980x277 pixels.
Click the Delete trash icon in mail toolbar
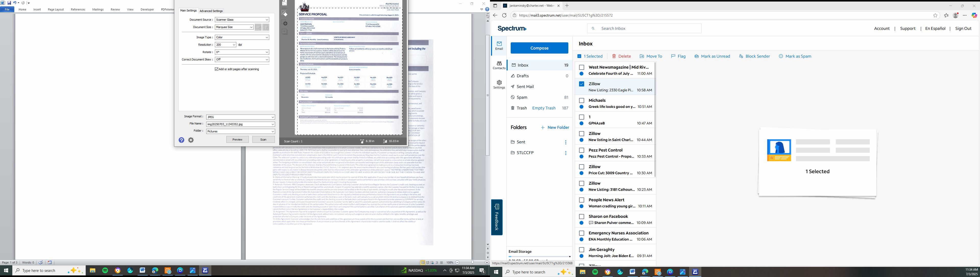point(614,56)
